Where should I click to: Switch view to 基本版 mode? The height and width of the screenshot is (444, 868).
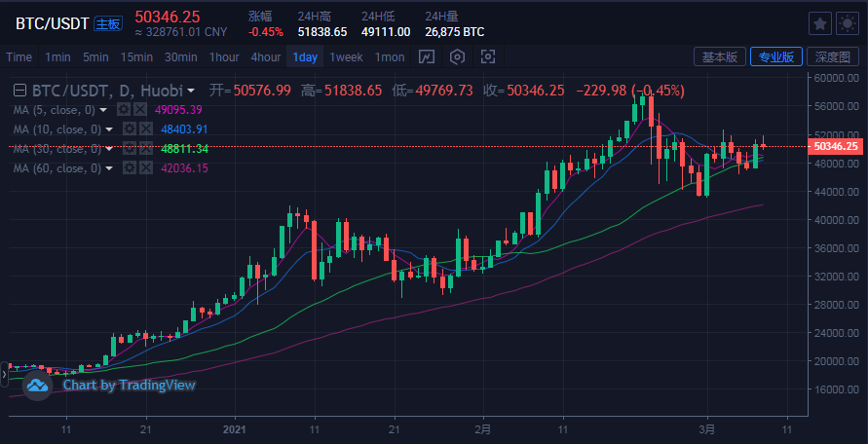[720, 56]
